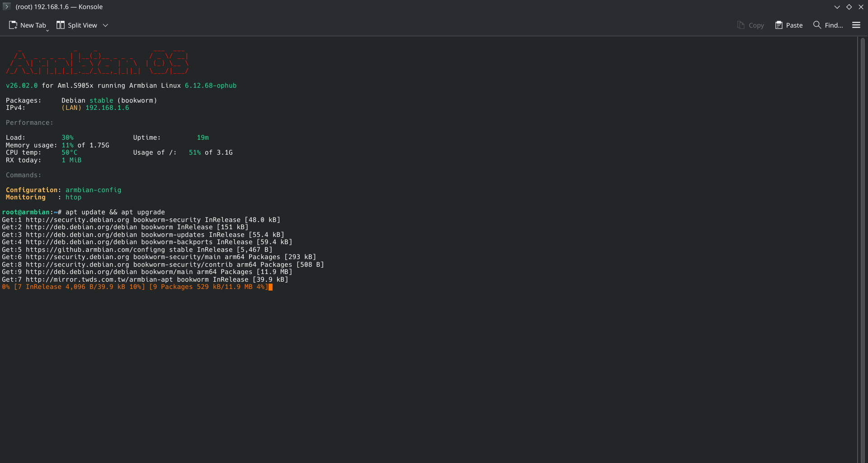The image size is (868, 463).
Task: Open the hamburger main menu
Action: click(856, 25)
